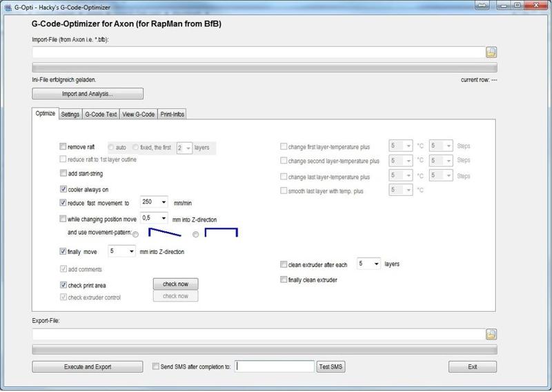Open the Print-Infos tab
This screenshot has height=392, width=552.
(x=172, y=114)
